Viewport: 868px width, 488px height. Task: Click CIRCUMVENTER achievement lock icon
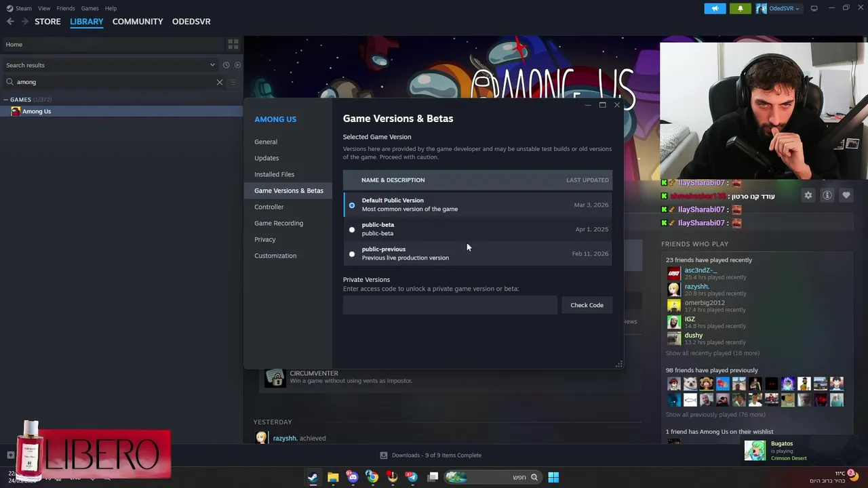pos(275,378)
